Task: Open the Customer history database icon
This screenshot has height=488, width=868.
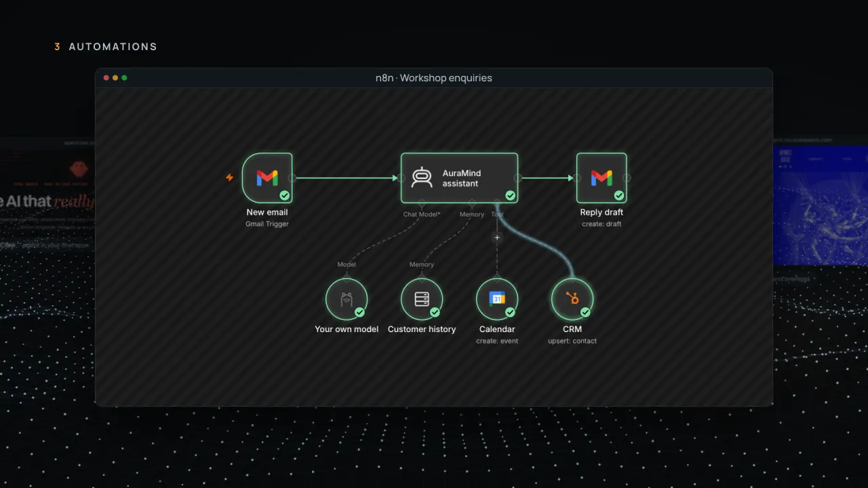Action: [422, 299]
